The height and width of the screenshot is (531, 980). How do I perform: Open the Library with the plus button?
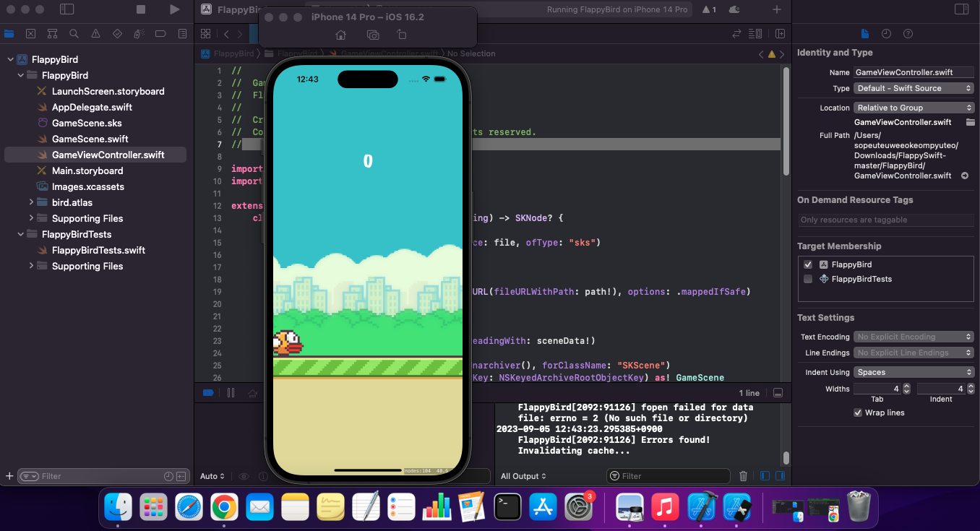tap(777, 9)
